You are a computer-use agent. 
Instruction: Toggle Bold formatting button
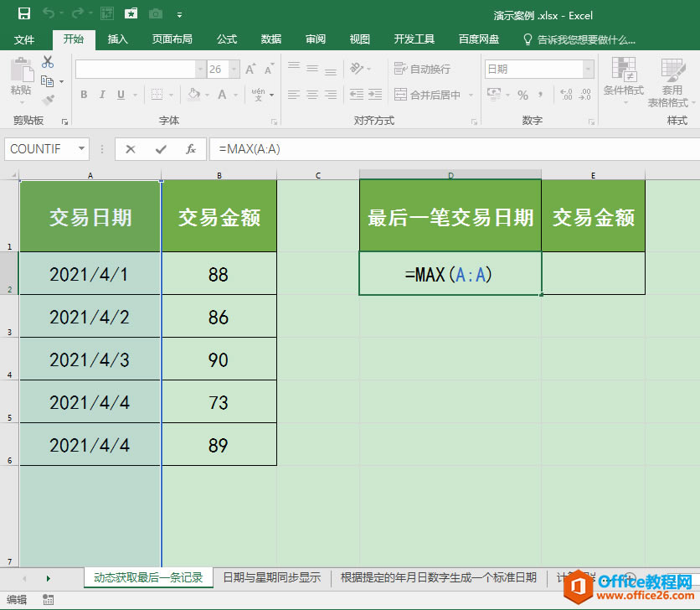tap(84, 95)
